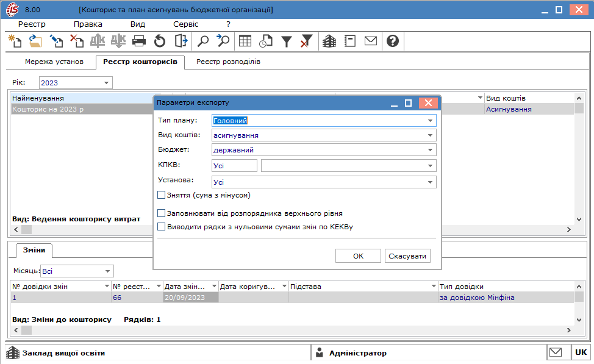Expand the 'Вид коштів' dropdown in dialog
This screenshot has width=594, height=364.
[x=430, y=135]
